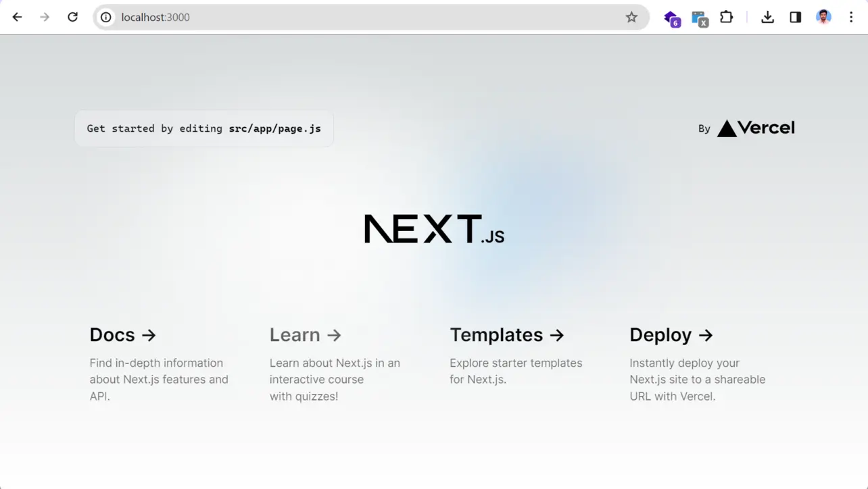
Task: Open the Chrome profile avatar
Action: (x=823, y=18)
